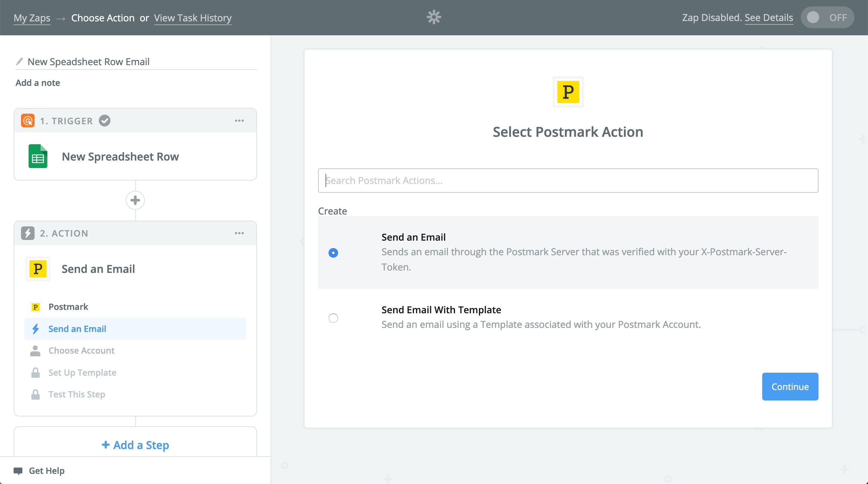Open the See Details link
This screenshot has width=868, height=484.
[x=769, y=17]
